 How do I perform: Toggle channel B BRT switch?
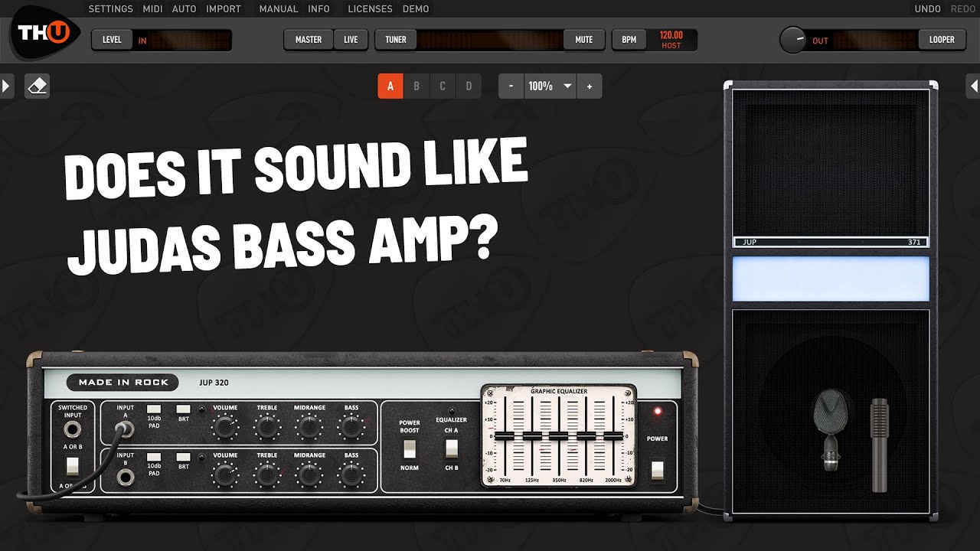[183, 457]
